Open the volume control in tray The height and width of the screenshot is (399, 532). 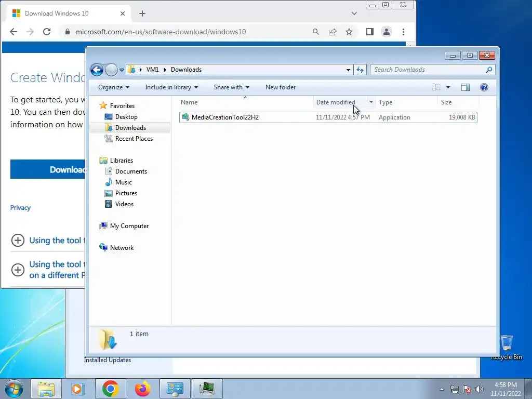pos(480,389)
